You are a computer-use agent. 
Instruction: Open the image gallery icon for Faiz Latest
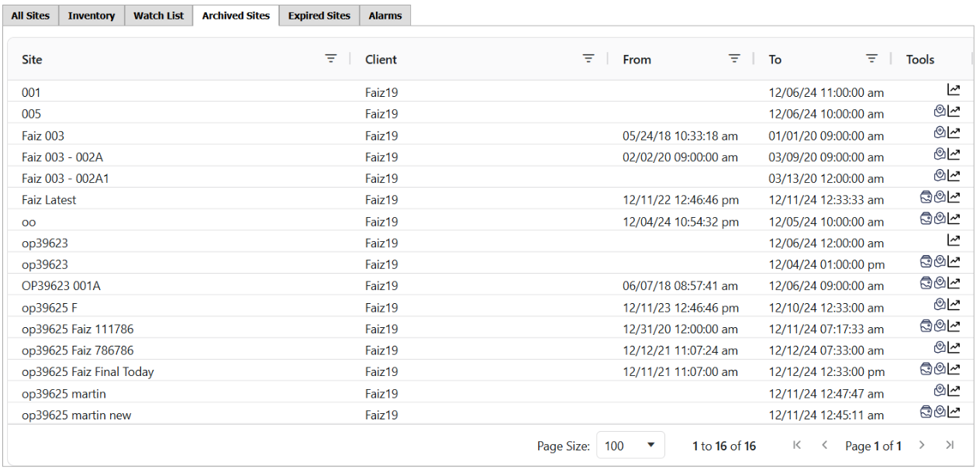coord(926,198)
